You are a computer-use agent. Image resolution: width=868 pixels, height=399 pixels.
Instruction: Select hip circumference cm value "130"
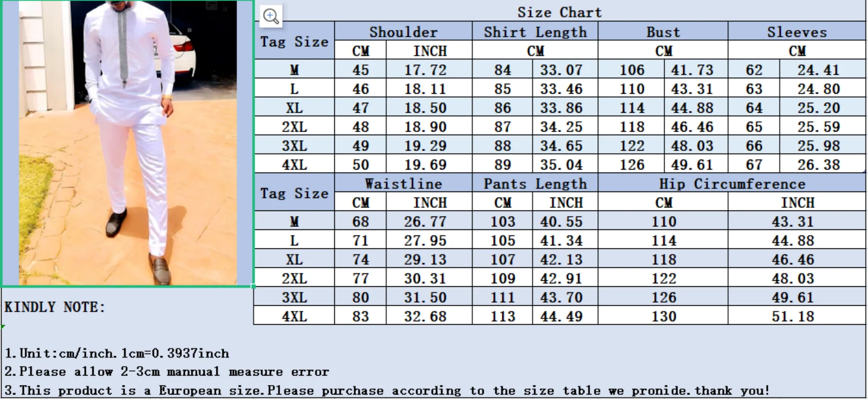[x=664, y=316]
